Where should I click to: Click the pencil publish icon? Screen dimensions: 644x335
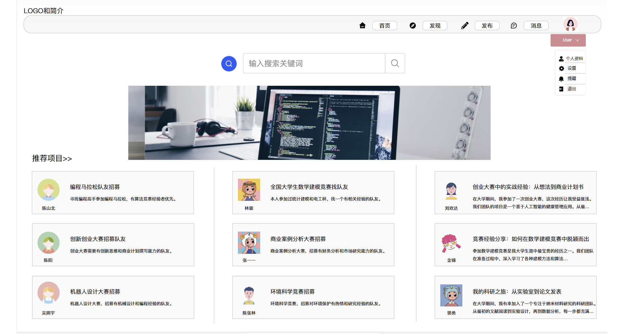(465, 25)
